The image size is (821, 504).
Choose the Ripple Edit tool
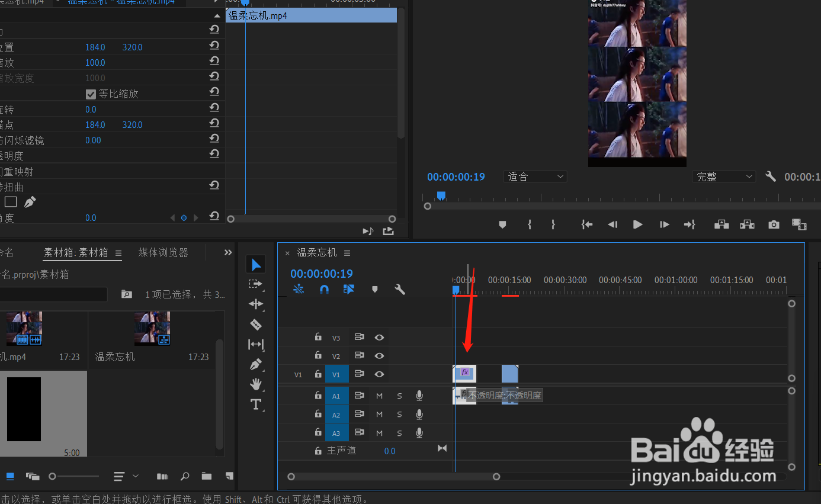coord(256,304)
